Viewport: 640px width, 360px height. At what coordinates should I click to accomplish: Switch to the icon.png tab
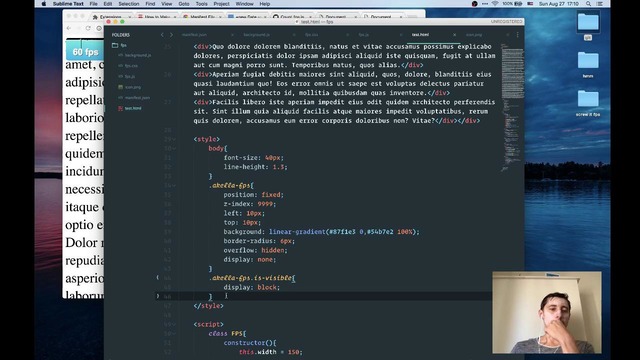(474, 35)
